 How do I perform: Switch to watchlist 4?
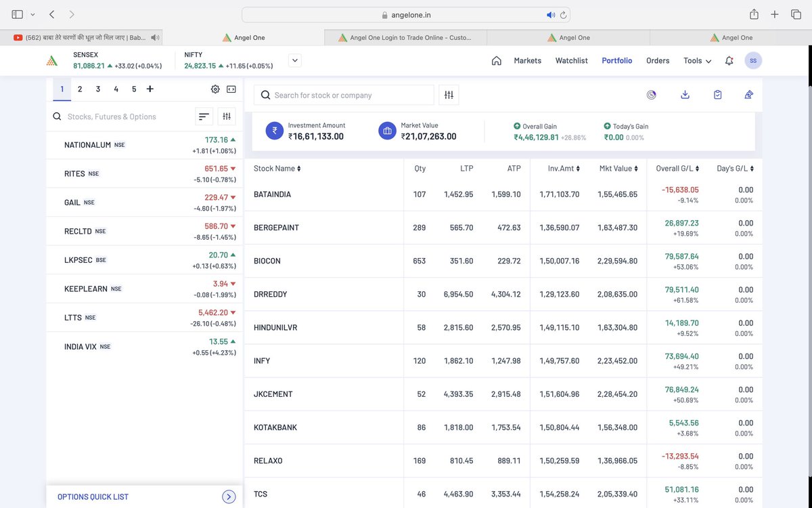(116, 89)
